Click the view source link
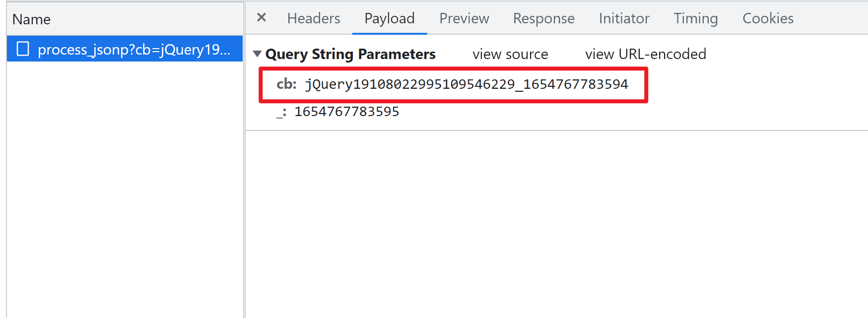The height and width of the screenshot is (318, 868). coord(510,54)
